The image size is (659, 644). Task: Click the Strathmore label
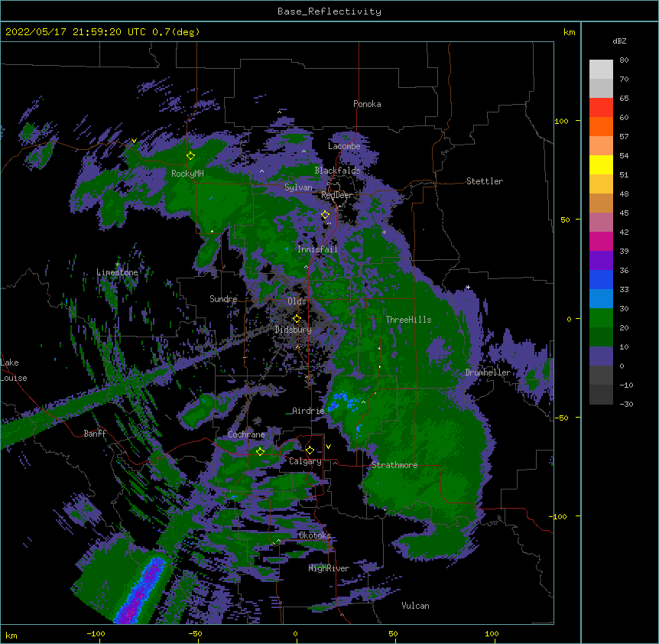coord(394,465)
